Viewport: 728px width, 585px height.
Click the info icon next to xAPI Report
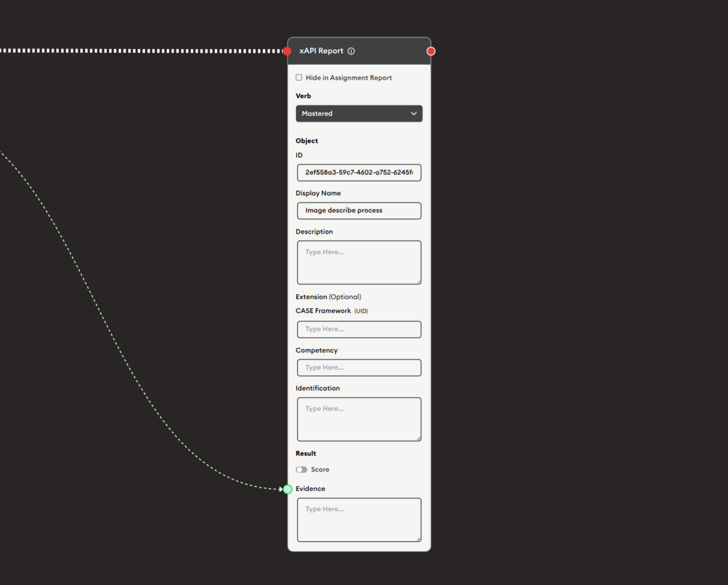(x=351, y=51)
